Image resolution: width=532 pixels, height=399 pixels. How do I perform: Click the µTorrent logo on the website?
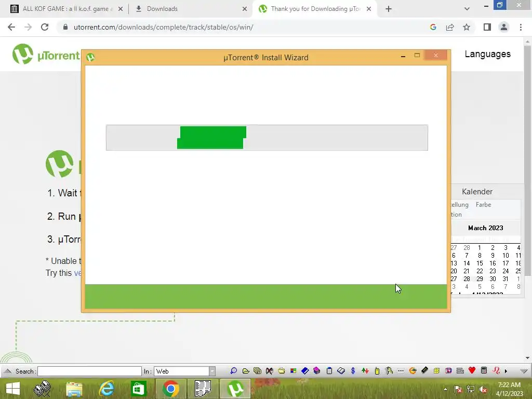click(x=46, y=54)
